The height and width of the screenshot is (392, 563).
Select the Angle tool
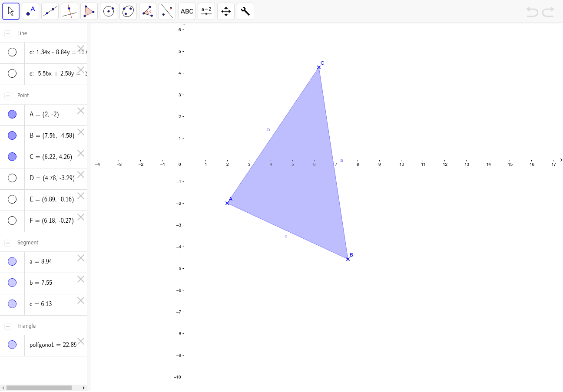tap(148, 11)
